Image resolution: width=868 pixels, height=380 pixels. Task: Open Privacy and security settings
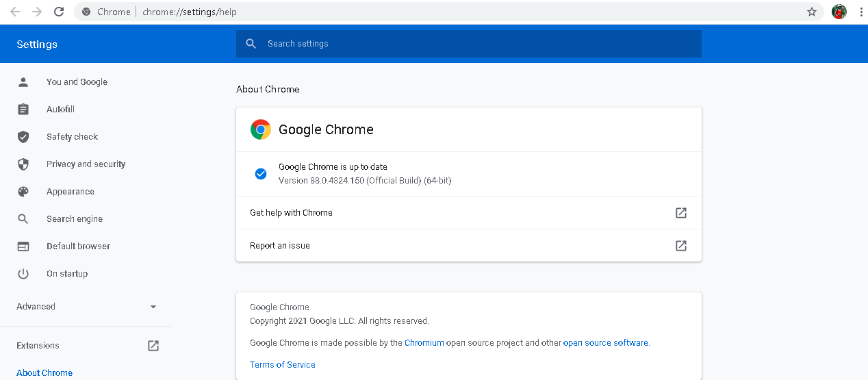click(x=86, y=164)
